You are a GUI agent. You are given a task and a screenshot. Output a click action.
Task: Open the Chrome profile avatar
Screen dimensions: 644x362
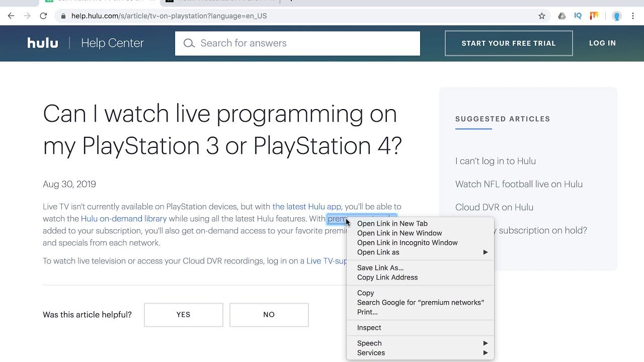point(617,16)
